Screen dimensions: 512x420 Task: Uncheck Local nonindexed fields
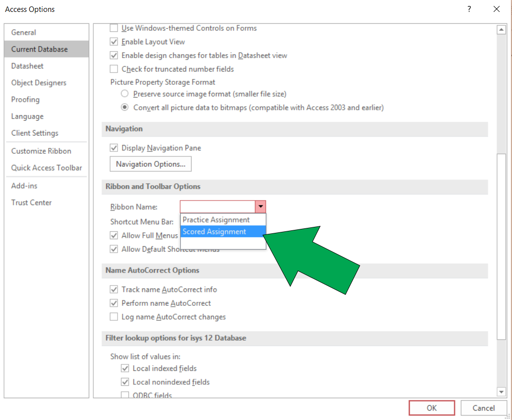125,382
